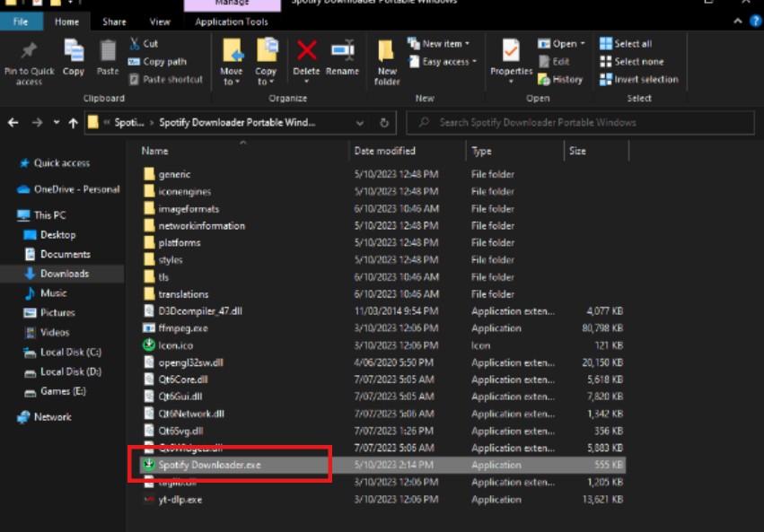Click Pin to Quick access icon
Image resolution: width=764 pixels, height=532 pixels.
[x=29, y=64]
